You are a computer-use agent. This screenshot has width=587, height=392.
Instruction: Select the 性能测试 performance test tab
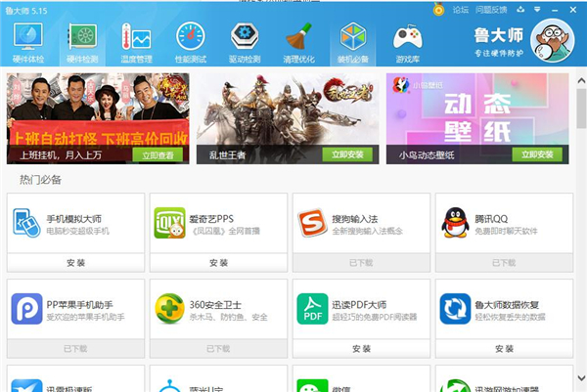pyautogui.click(x=191, y=43)
